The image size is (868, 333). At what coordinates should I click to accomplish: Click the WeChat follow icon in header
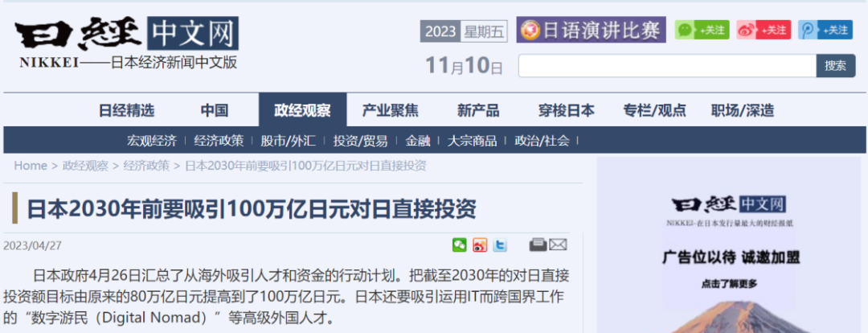pos(702,30)
